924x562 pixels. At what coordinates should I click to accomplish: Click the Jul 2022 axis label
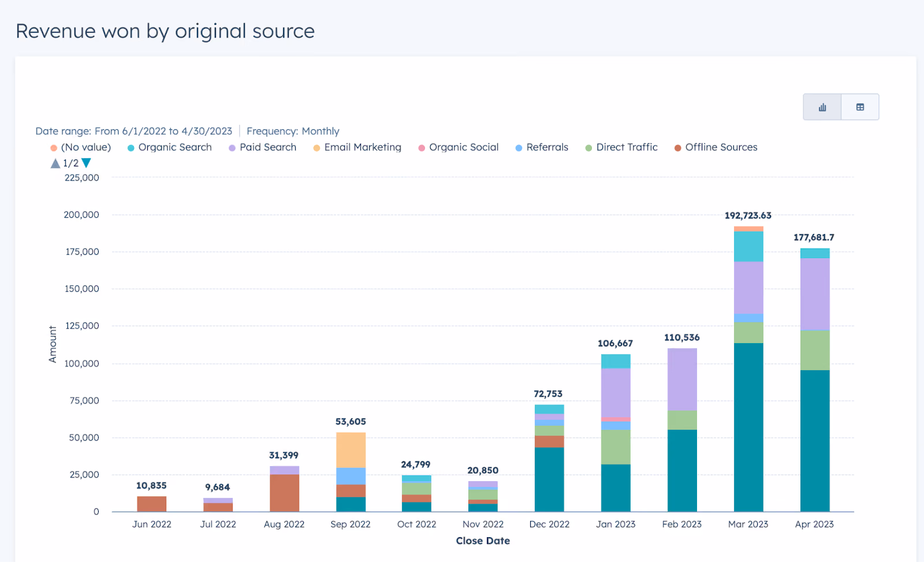coord(218,524)
